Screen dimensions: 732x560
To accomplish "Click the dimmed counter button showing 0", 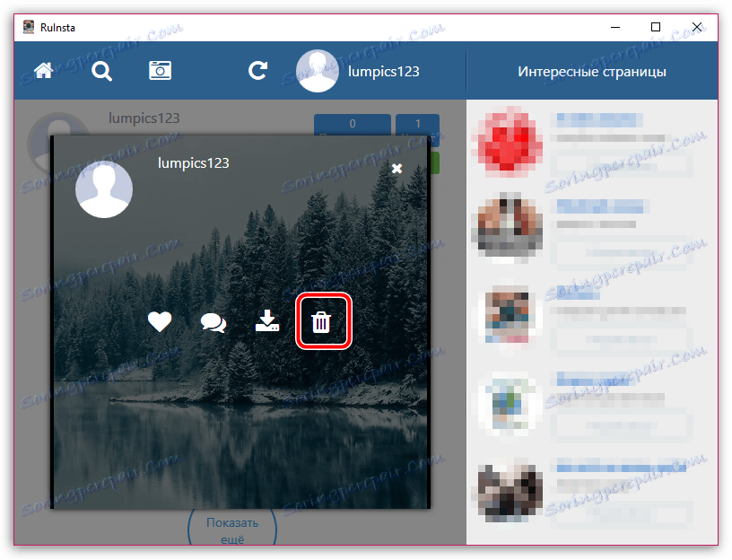I will pos(353,124).
